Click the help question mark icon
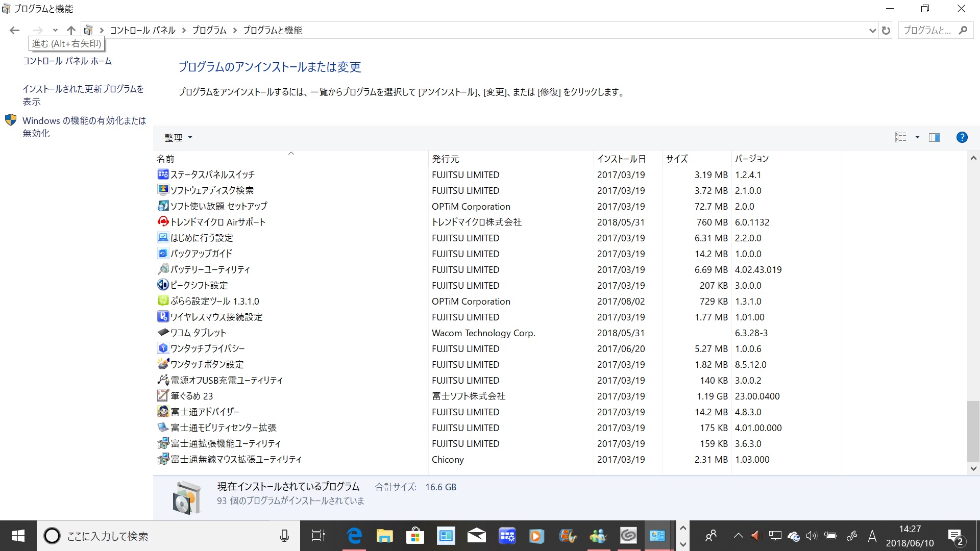Screen dimensions: 980x551 pos(962,137)
